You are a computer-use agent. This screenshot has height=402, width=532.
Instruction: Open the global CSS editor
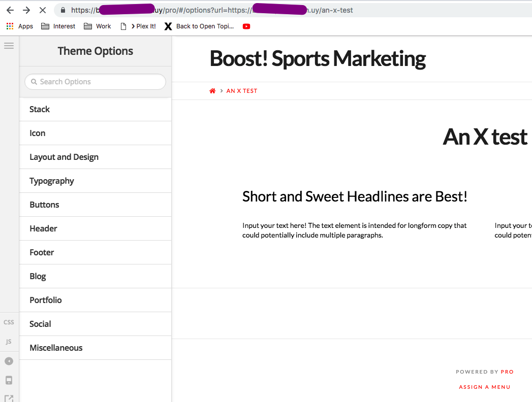point(9,322)
